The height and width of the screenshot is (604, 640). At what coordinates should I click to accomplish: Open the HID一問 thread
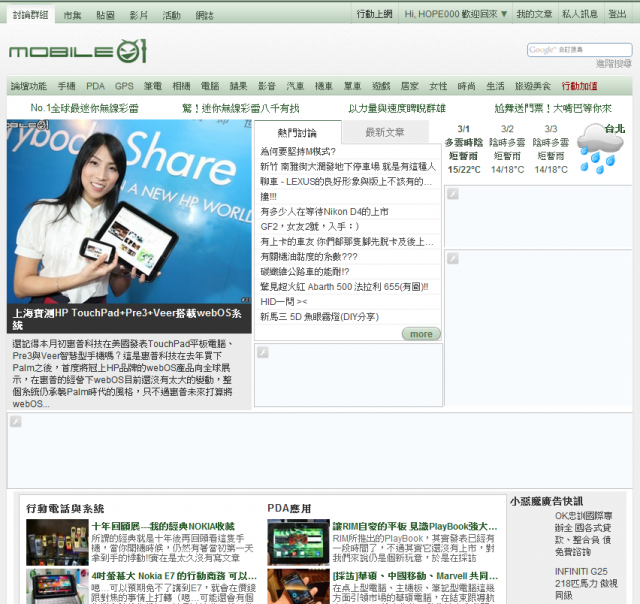pyautogui.click(x=283, y=302)
